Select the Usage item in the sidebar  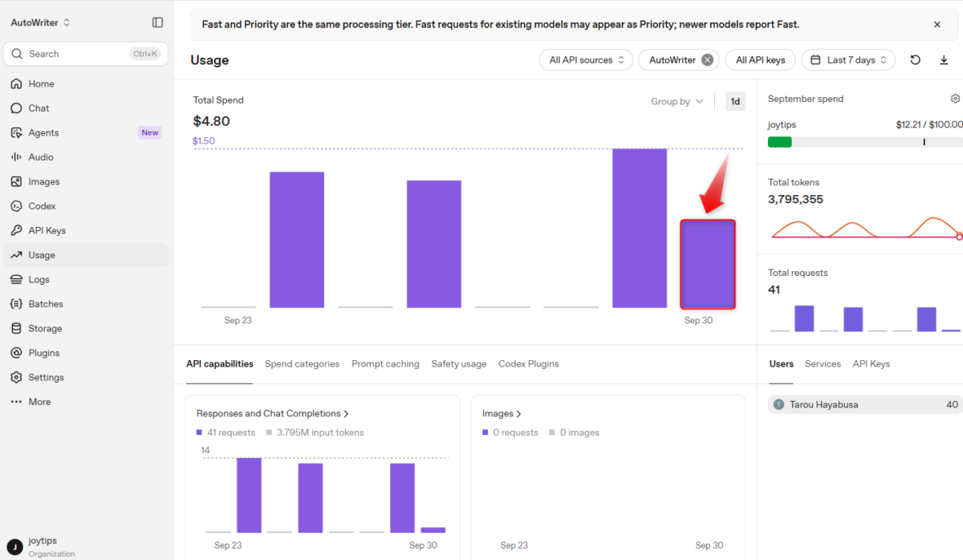pyautogui.click(x=86, y=255)
